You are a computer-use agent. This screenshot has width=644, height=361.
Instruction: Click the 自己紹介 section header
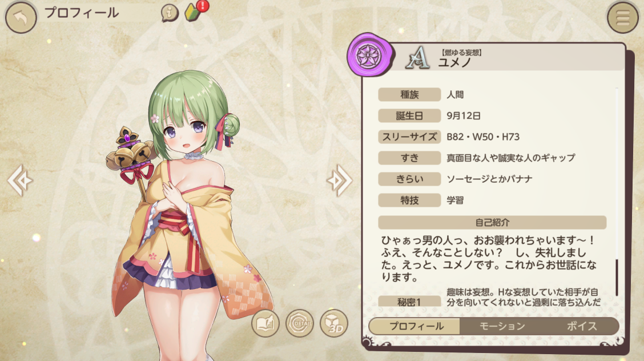pos(492,222)
